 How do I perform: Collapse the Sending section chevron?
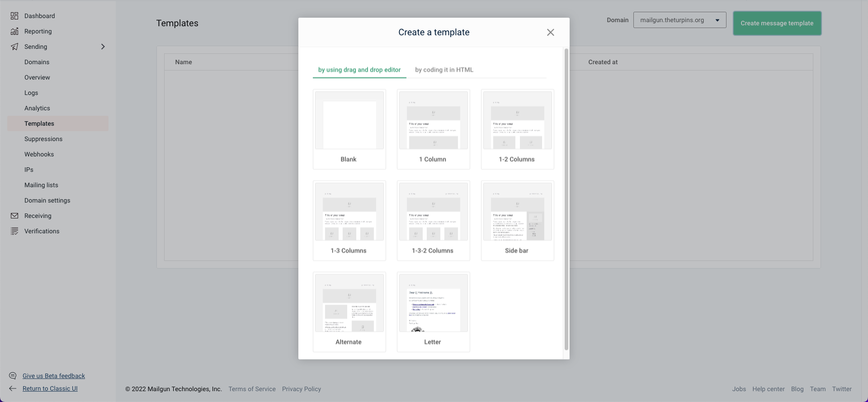103,47
